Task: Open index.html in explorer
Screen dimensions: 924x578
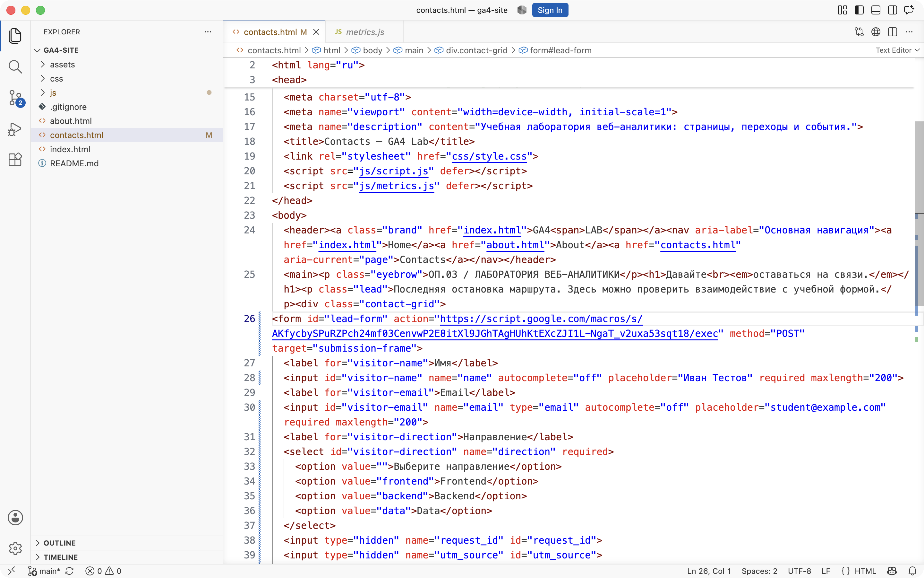Action: [127, 149]
